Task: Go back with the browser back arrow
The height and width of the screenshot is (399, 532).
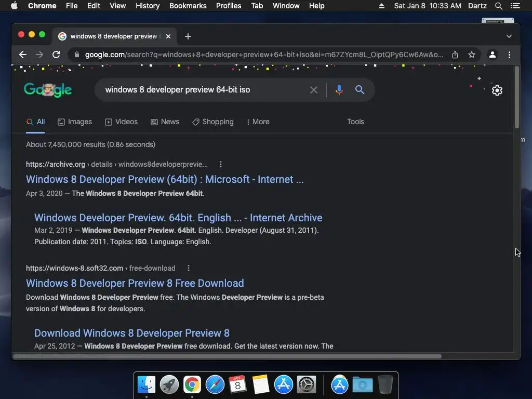Action: pos(23,55)
